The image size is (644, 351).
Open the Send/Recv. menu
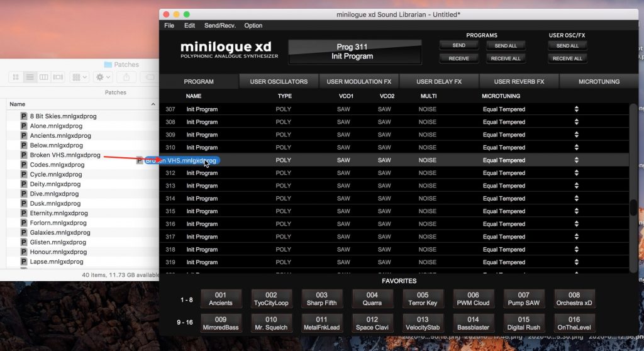[x=219, y=26]
